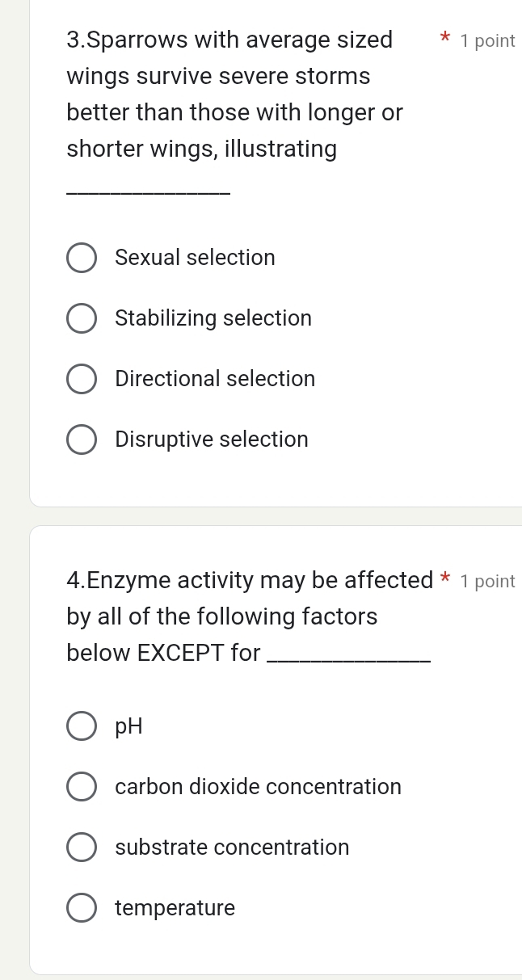The height and width of the screenshot is (980, 522).
Task: Click the "Sexual selection" label text
Action: (195, 257)
